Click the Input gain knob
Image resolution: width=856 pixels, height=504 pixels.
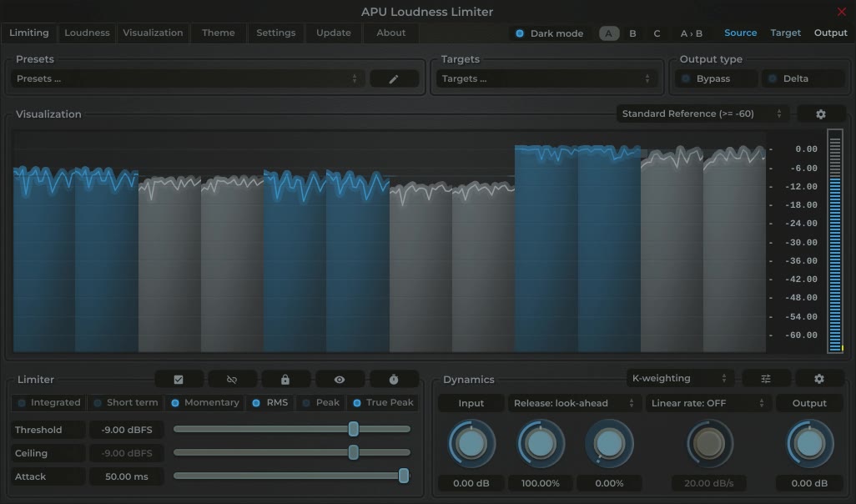pos(471,444)
